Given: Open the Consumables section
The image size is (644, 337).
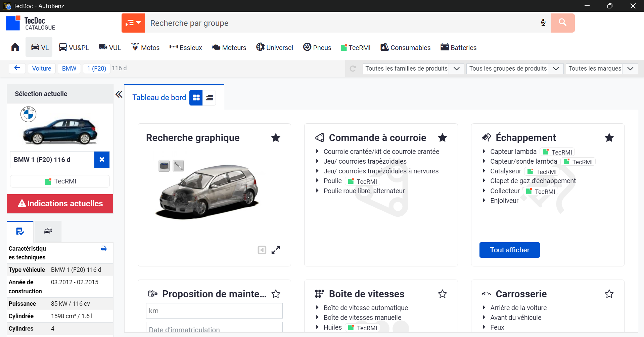Looking at the screenshot, I should [405, 47].
